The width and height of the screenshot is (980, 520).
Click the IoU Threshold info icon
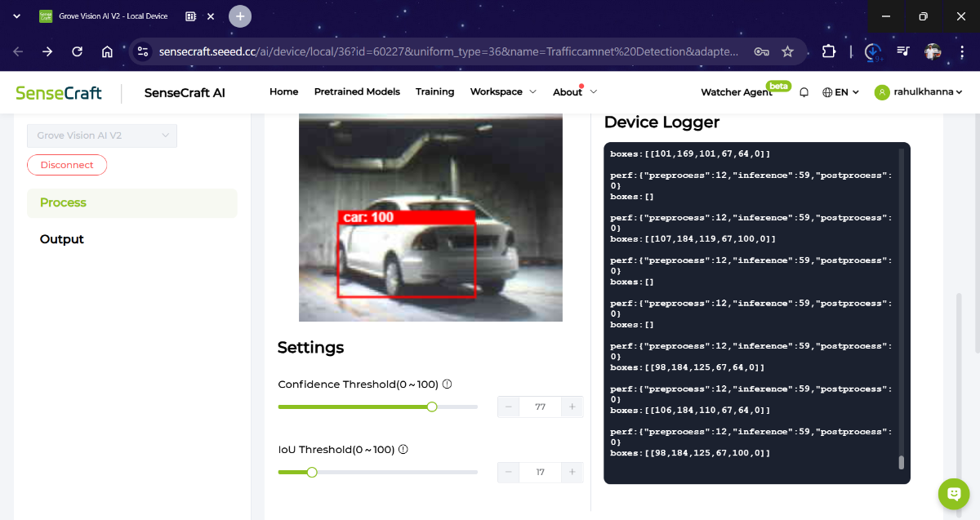pos(403,450)
